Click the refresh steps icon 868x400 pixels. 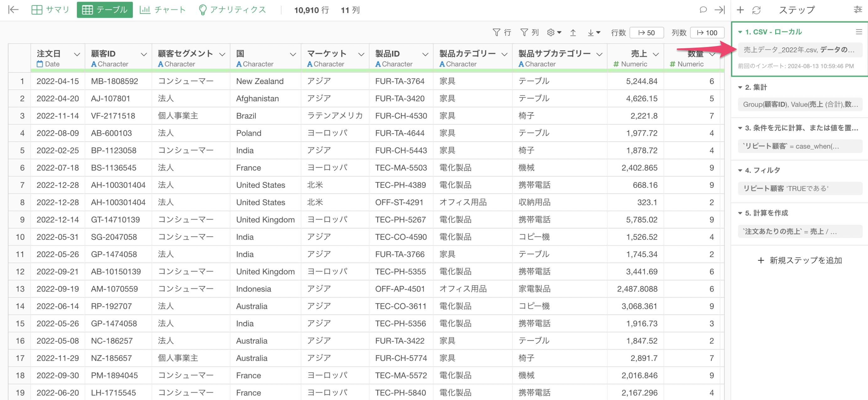tap(756, 10)
